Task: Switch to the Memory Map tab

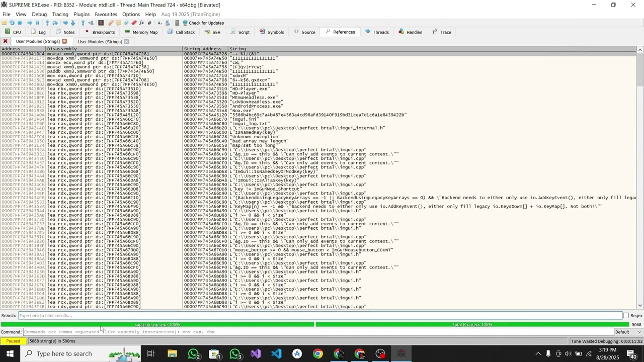Action: (141, 32)
